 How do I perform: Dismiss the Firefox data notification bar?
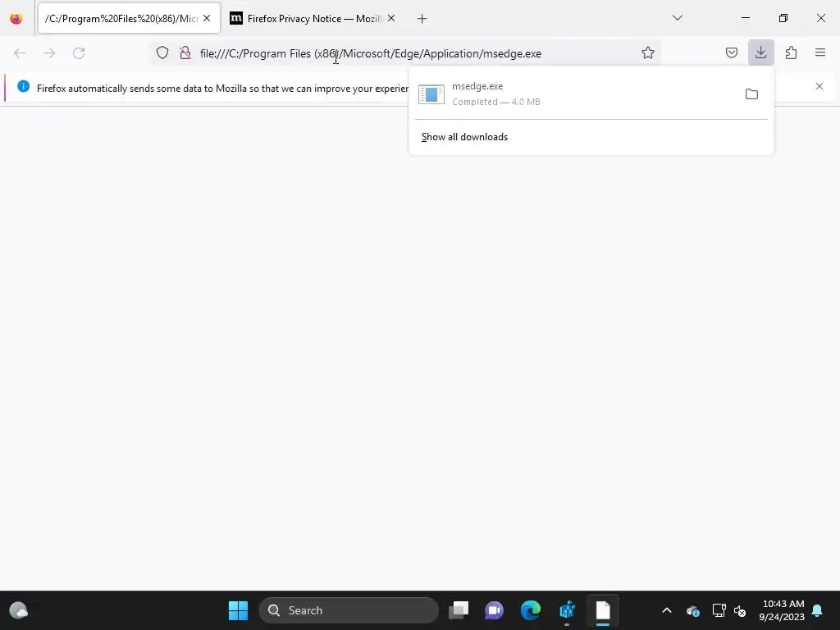click(x=819, y=86)
